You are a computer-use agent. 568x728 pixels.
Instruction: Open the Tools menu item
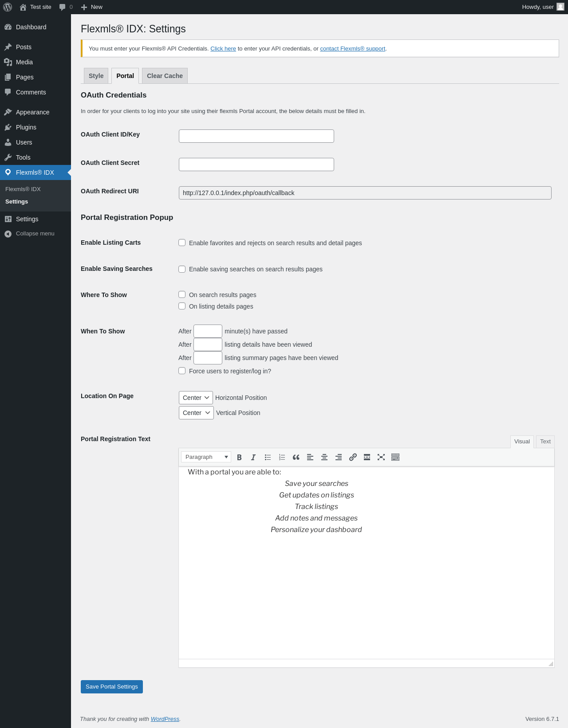35,157
